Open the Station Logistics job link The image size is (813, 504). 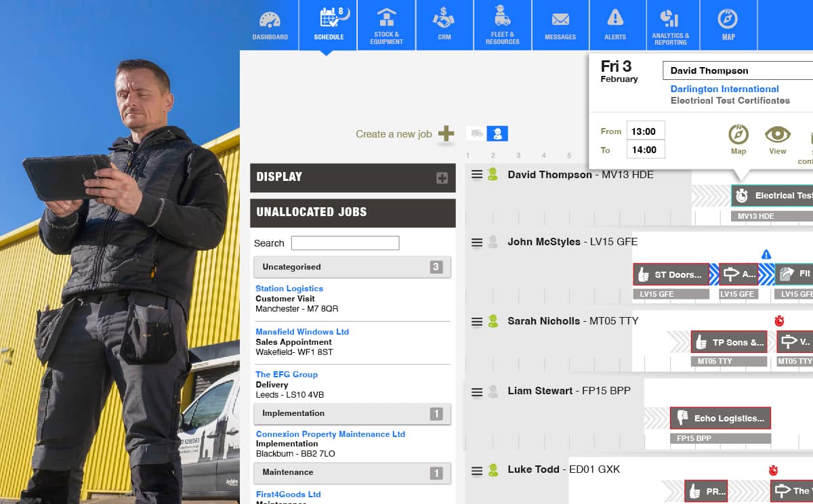coord(289,288)
